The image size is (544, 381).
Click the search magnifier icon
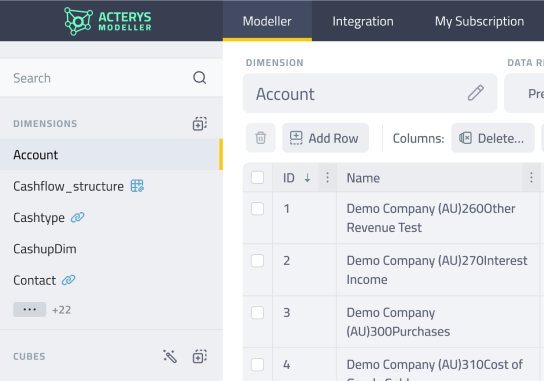click(x=199, y=78)
